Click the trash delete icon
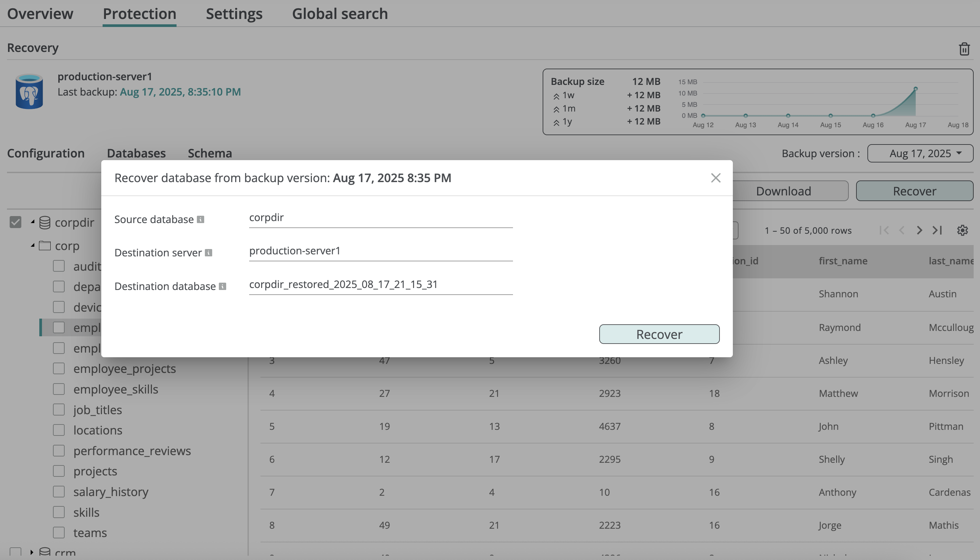This screenshot has width=980, height=560. [x=964, y=49]
